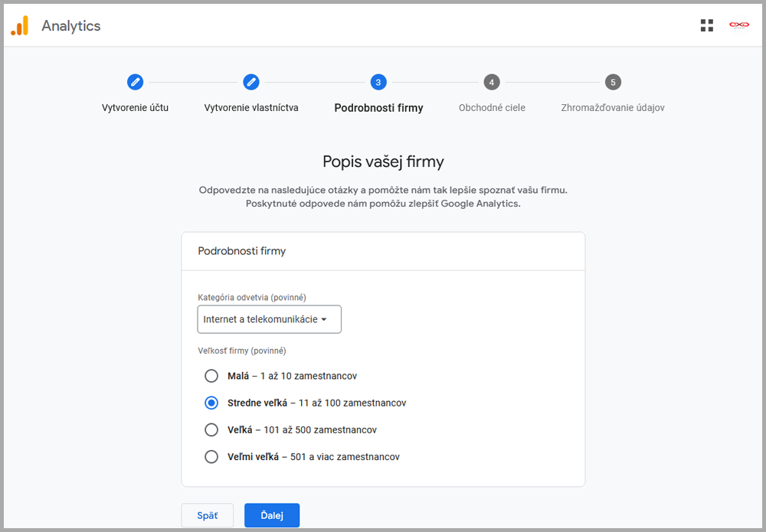Click step 4 circle icon
Image resolution: width=766 pixels, height=532 pixels.
(x=492, y=82)
